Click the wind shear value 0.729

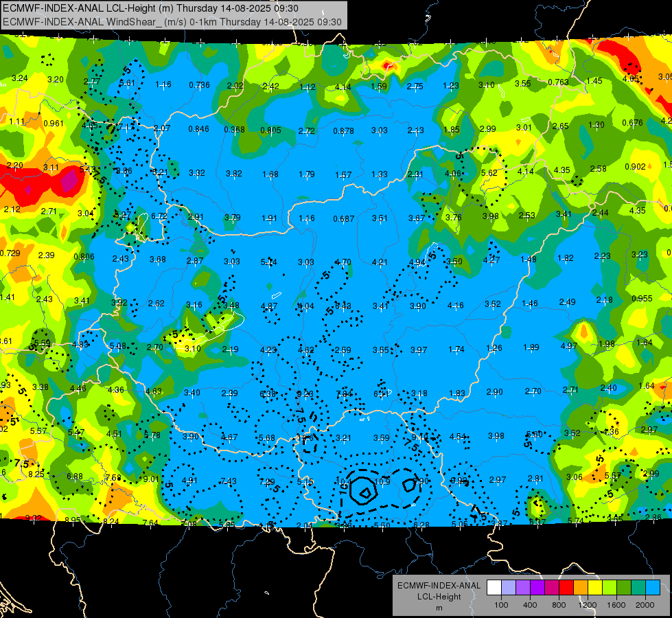pos(10,253)
